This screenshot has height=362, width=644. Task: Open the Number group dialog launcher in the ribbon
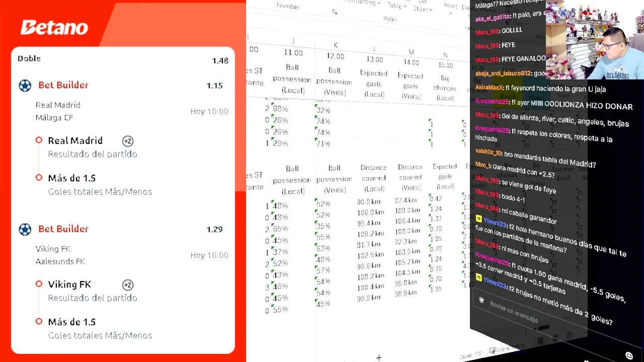[x=335, y=12]
